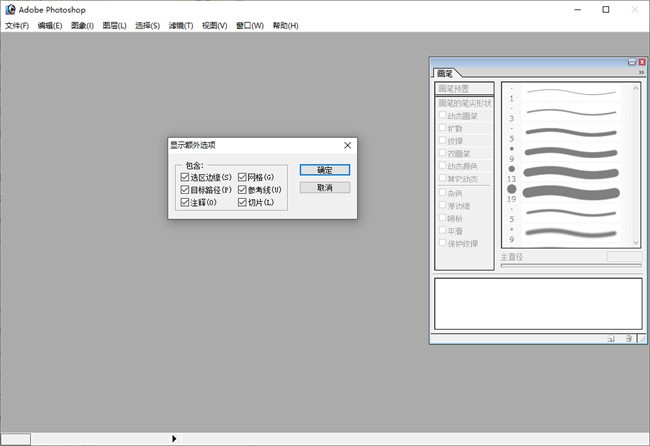Image resolution: width=650 pixels, height=446 pixels.
Task: Click the delete brush trash icon
Action: point(628,339)
